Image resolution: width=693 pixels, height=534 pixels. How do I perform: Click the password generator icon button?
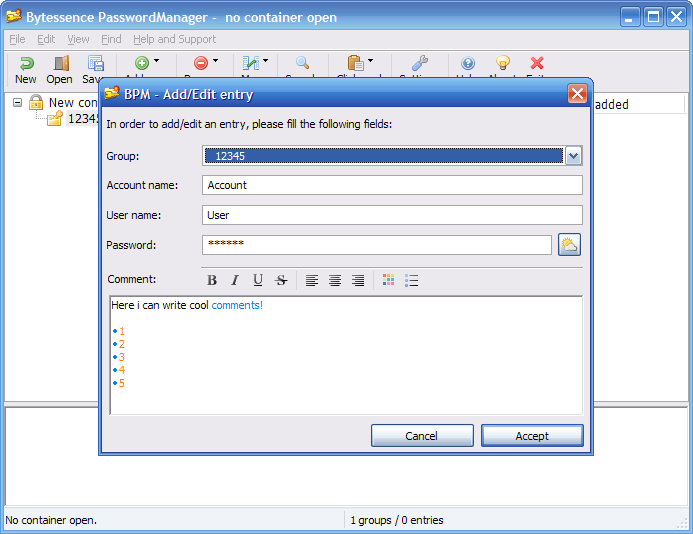[x=569, y=245]
